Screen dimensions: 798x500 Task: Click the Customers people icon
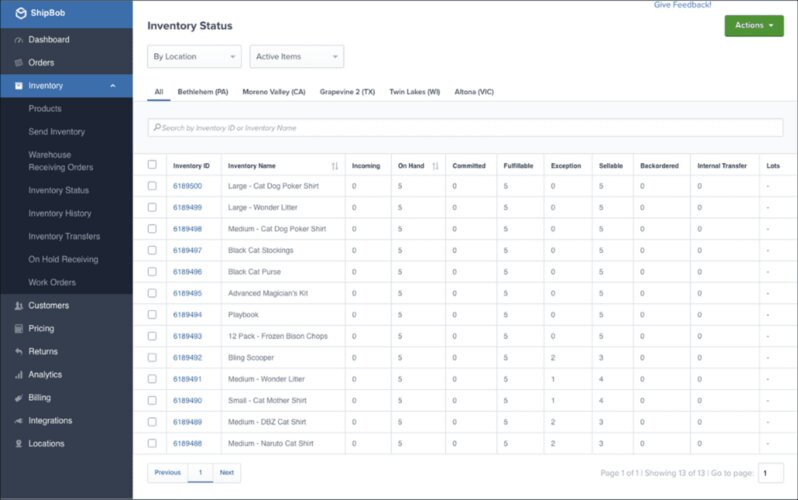18,305
